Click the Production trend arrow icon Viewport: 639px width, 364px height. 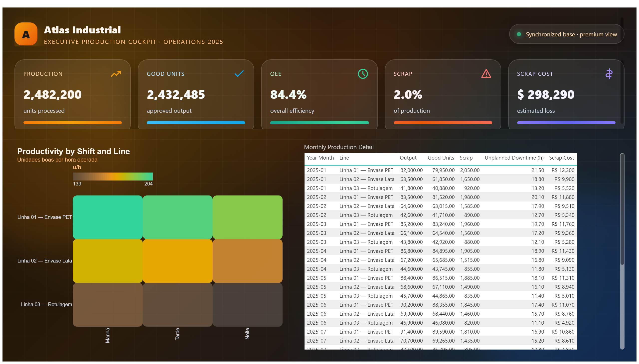click(116, 74)
